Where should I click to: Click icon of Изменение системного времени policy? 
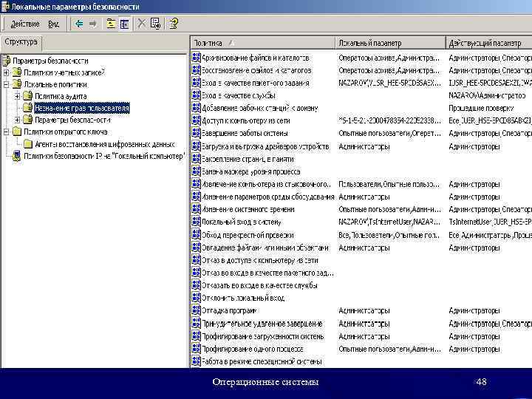196,209
